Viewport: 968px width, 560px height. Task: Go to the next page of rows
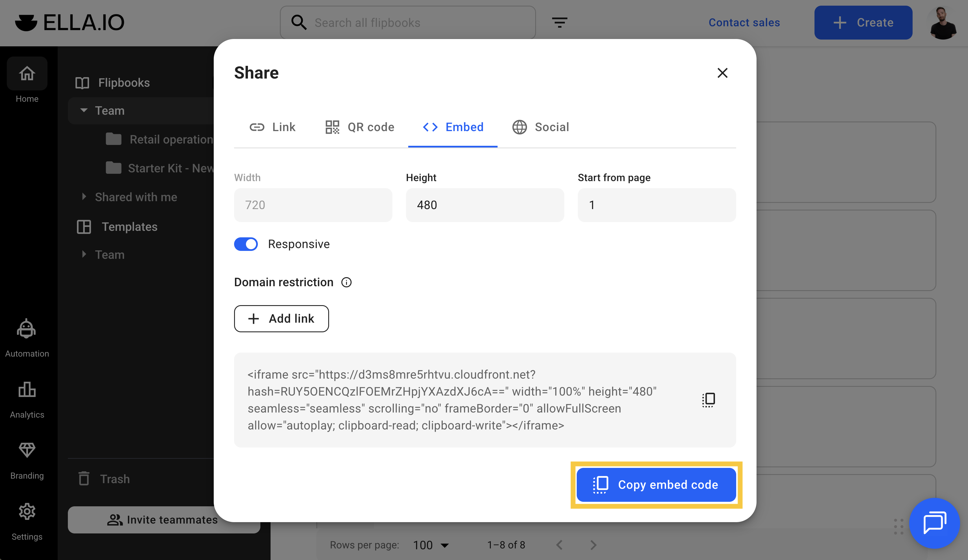click(x=593, y=545)
